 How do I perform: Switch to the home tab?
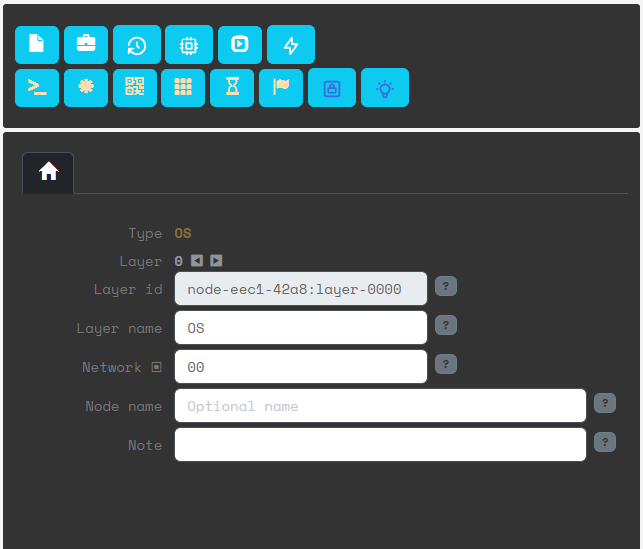coord(48,172)
